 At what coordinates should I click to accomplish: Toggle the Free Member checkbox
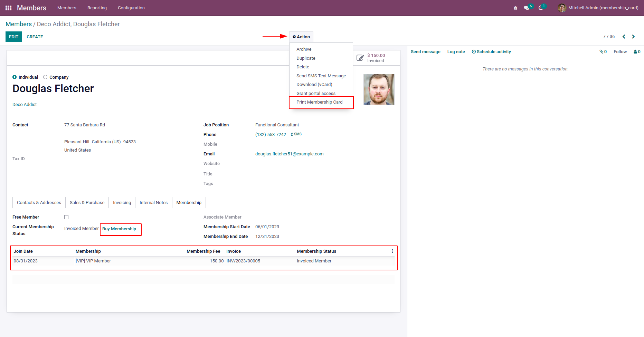[66, 217]
